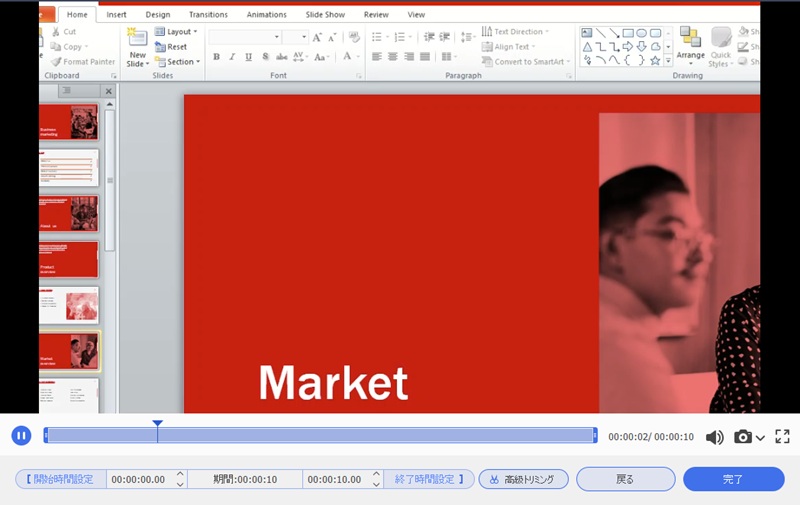
Task: Click the Font Color A icon
Action: 347,56
